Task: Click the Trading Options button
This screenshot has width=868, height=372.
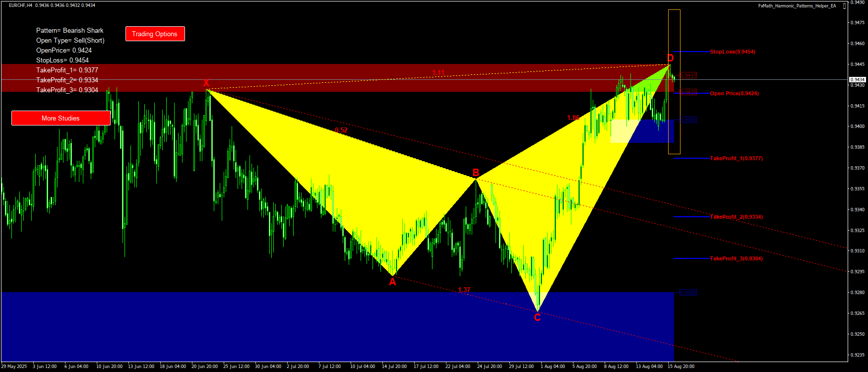Action: 155,34
